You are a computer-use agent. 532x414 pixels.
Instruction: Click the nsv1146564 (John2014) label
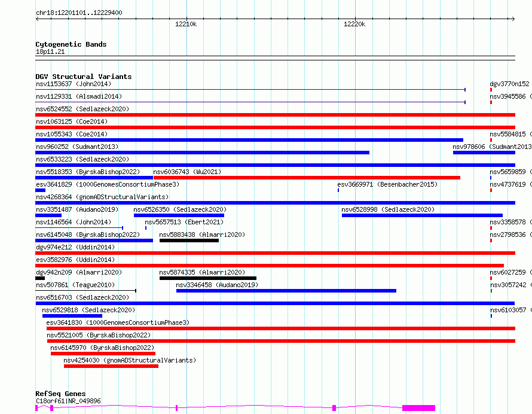tap(74, 222)
